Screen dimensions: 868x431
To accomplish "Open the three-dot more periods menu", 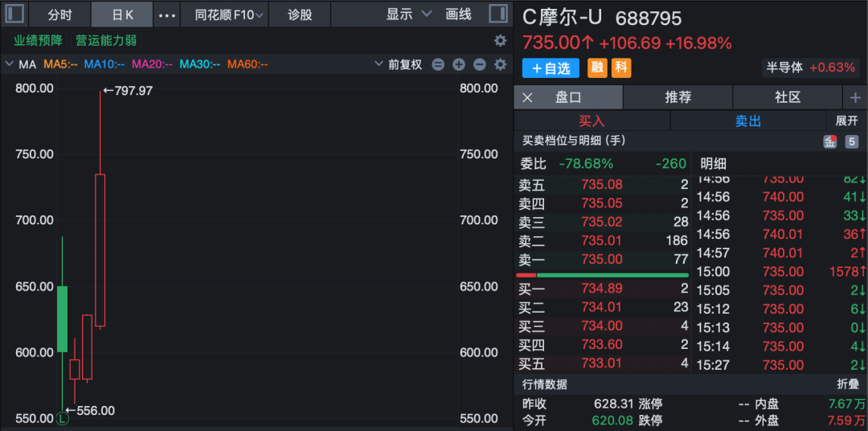I will click(x=166, y=14).
